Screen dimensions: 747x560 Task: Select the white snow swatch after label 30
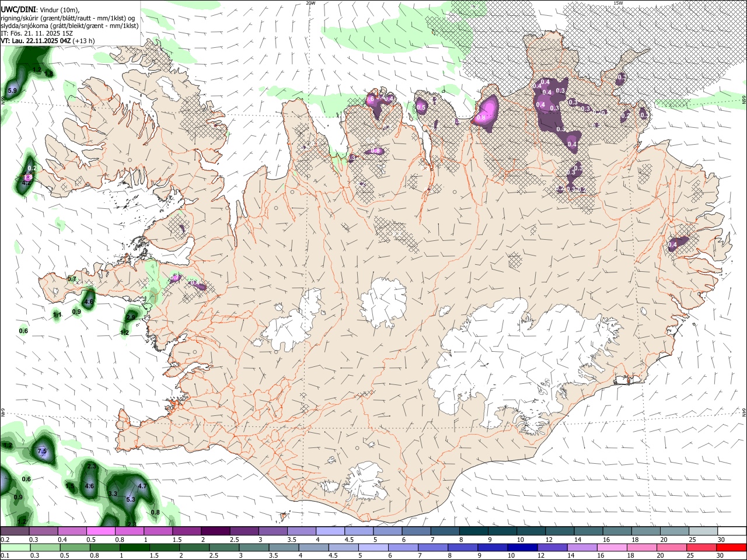click(732, 531)
